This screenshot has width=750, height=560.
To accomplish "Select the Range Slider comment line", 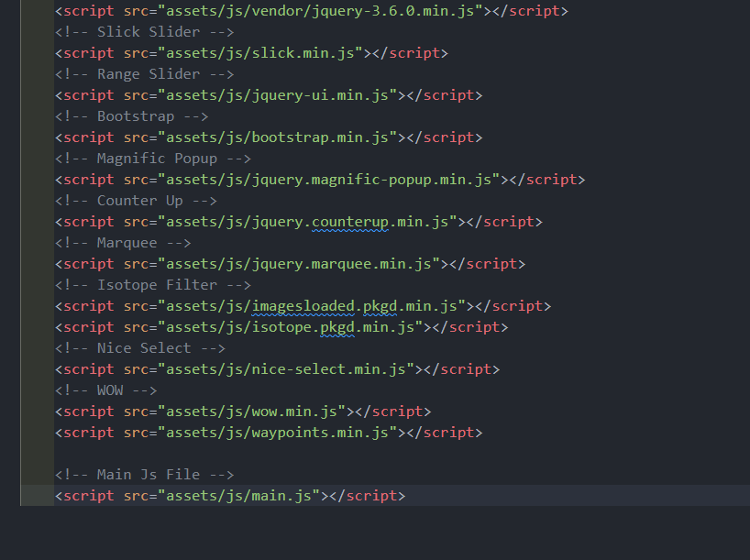I will (x=145, y=74).
